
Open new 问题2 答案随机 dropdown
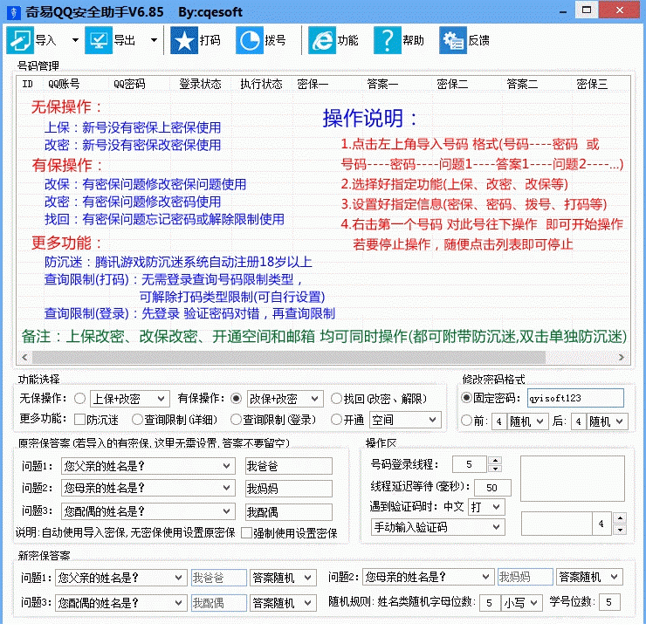click(x=589, y=577)
